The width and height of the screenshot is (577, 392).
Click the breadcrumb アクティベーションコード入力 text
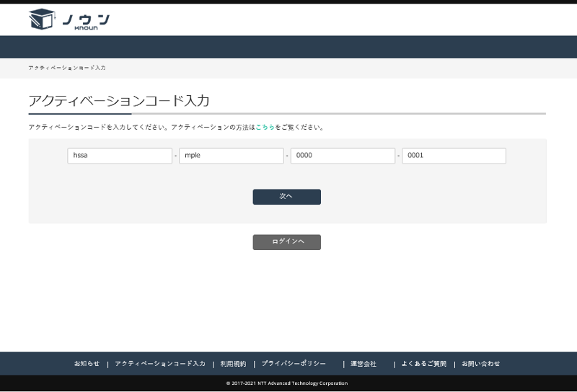67,68
